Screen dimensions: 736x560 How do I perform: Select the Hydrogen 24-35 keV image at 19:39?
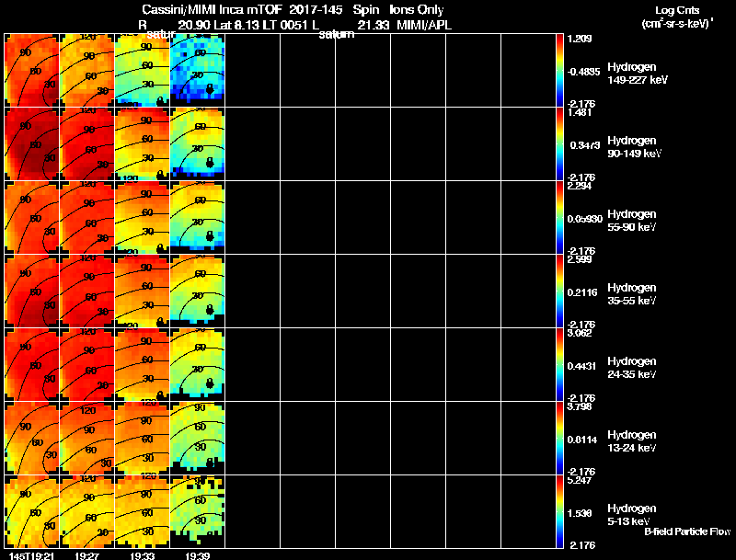(197, 365)
